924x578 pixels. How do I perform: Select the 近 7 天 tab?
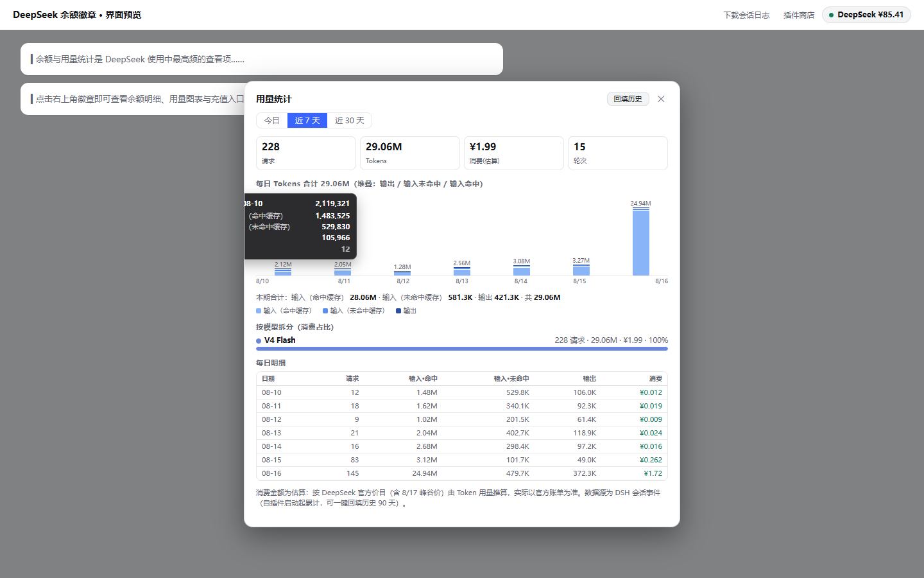pos(307,121)
